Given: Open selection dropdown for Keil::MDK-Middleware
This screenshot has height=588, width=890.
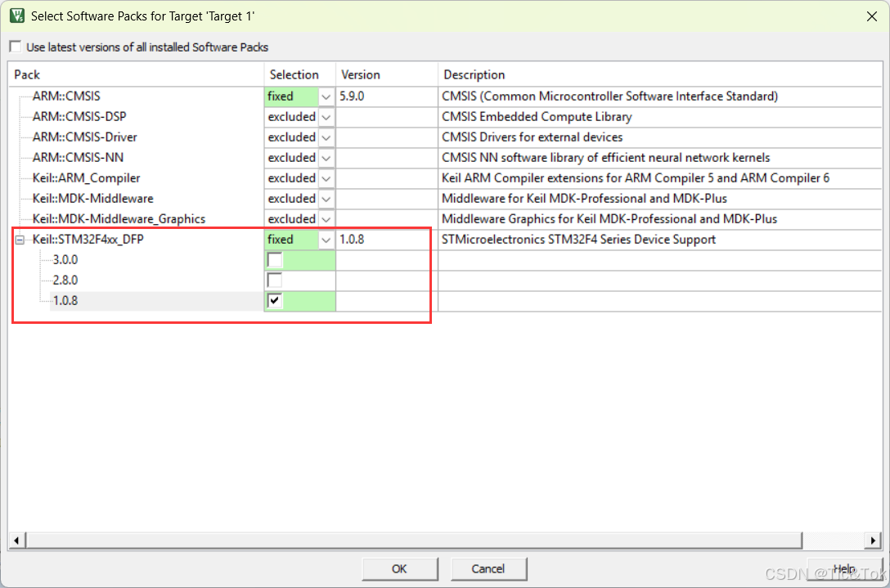Looking at the screenshot, I should coord(326,199).
